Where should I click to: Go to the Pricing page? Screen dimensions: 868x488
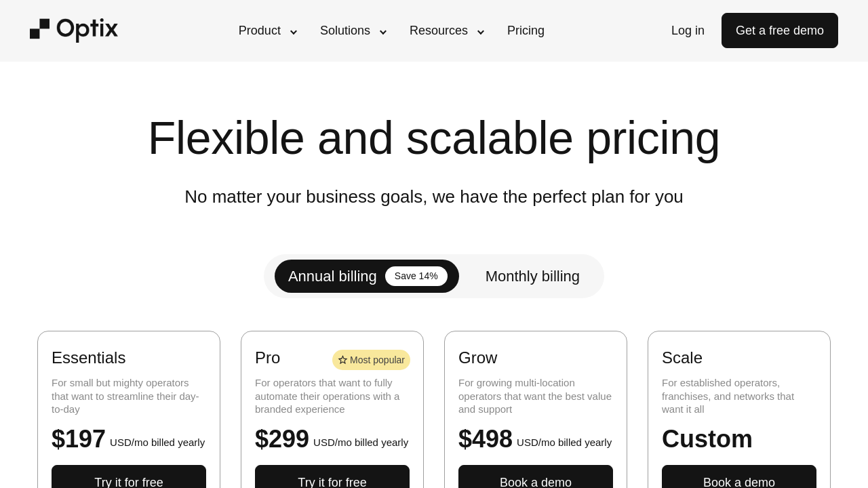pos(526,30)
